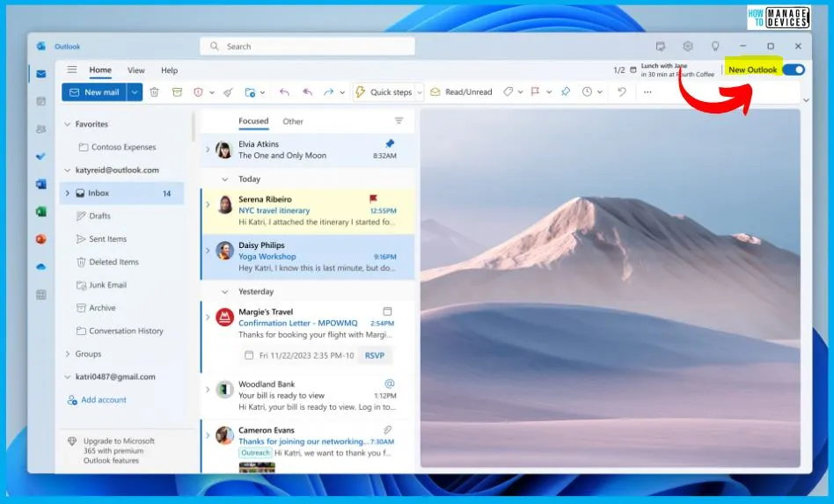Filter message list icon

coord(399,121)
